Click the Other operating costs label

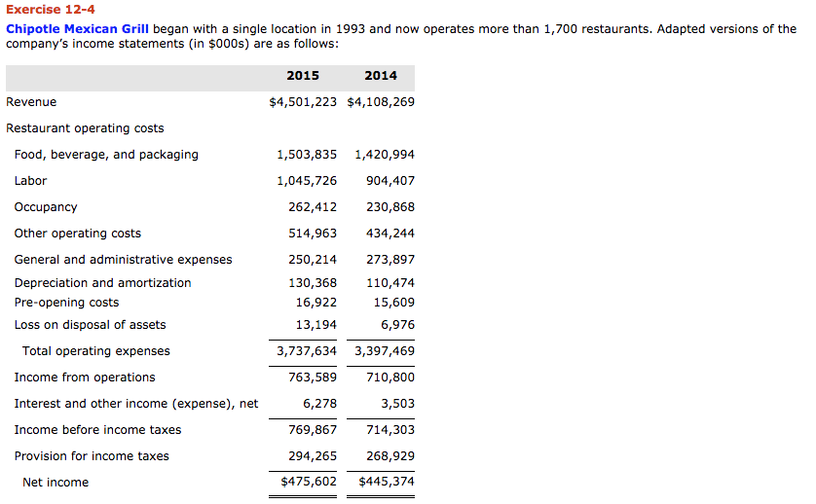(78, 234)
